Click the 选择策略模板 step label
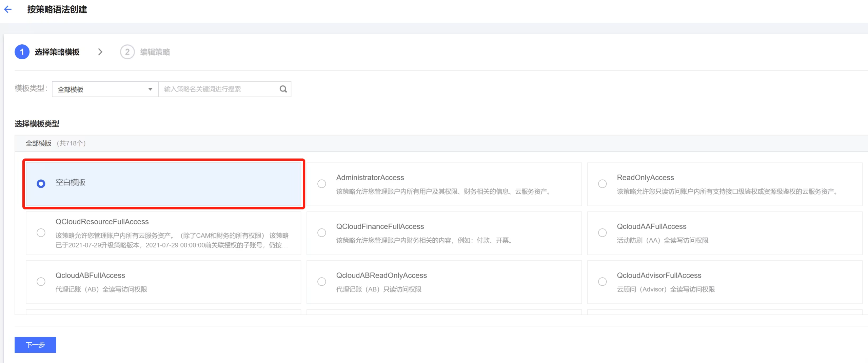This screenshot has height=363, width=868. pyautogui.click(x=57, y=52)
